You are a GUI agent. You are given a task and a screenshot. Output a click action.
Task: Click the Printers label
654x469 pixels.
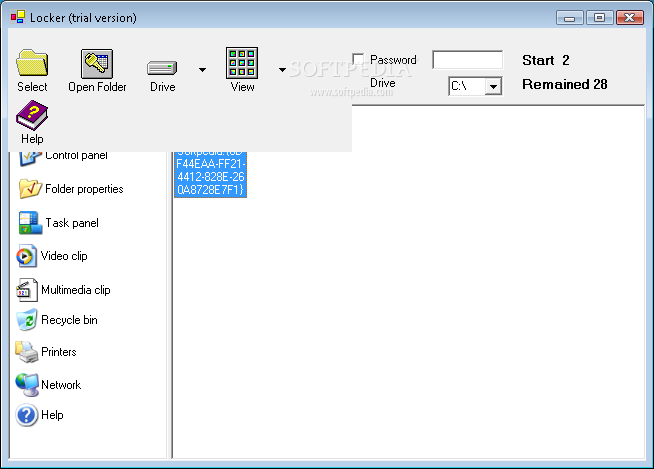tap(59, 352)
